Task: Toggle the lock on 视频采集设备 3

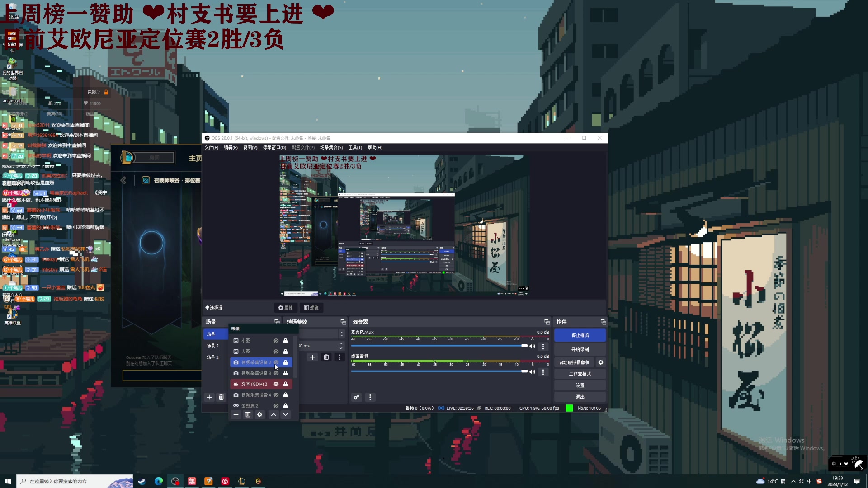Action: [x=285, y=373]
